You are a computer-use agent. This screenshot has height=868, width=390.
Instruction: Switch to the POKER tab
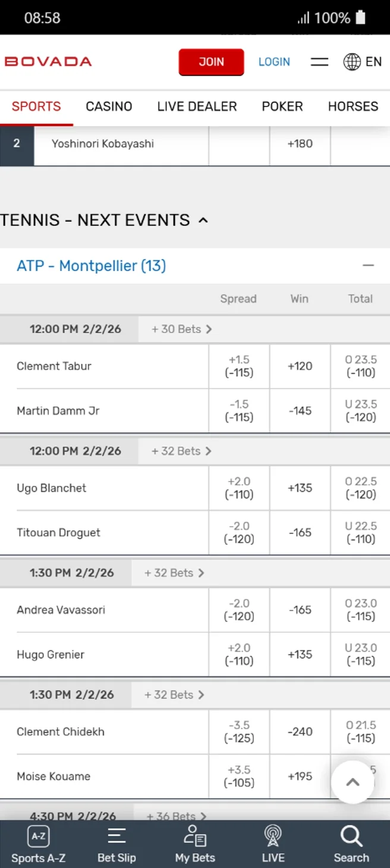click(x=282, y=106)
